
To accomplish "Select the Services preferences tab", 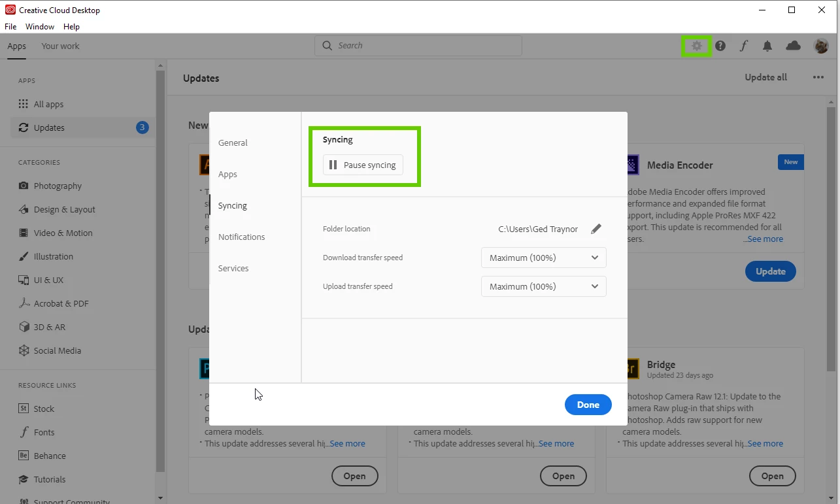I will (x=233, y=268).
